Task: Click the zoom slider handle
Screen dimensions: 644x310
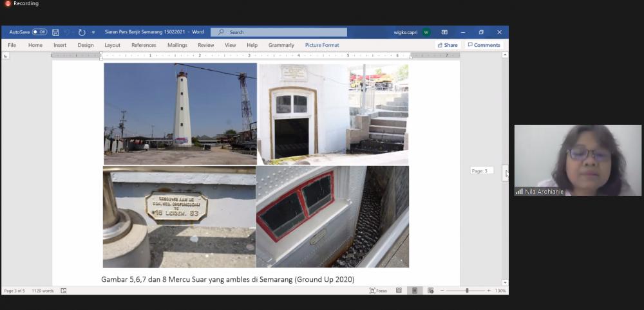Action: 467,291
